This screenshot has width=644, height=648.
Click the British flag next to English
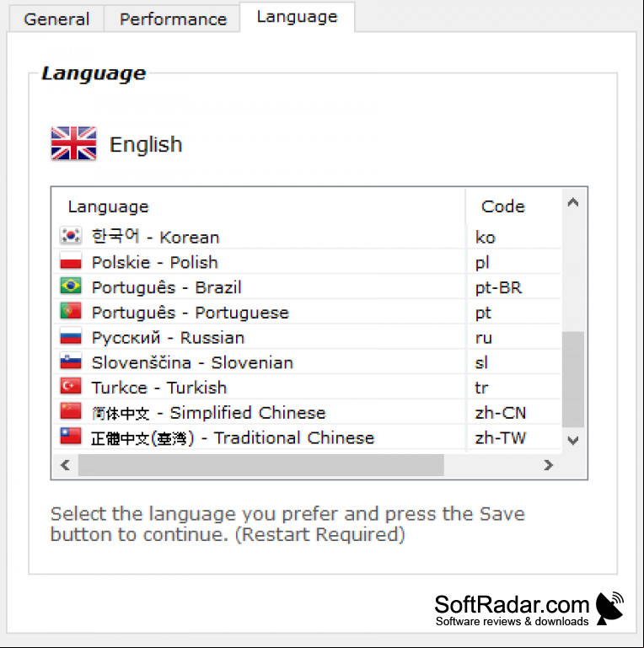73,143
